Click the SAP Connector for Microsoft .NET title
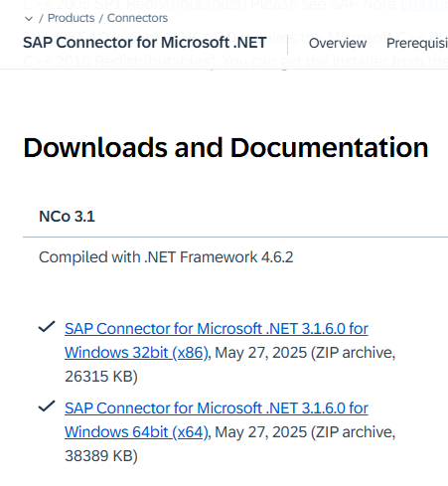 (145, 43)
